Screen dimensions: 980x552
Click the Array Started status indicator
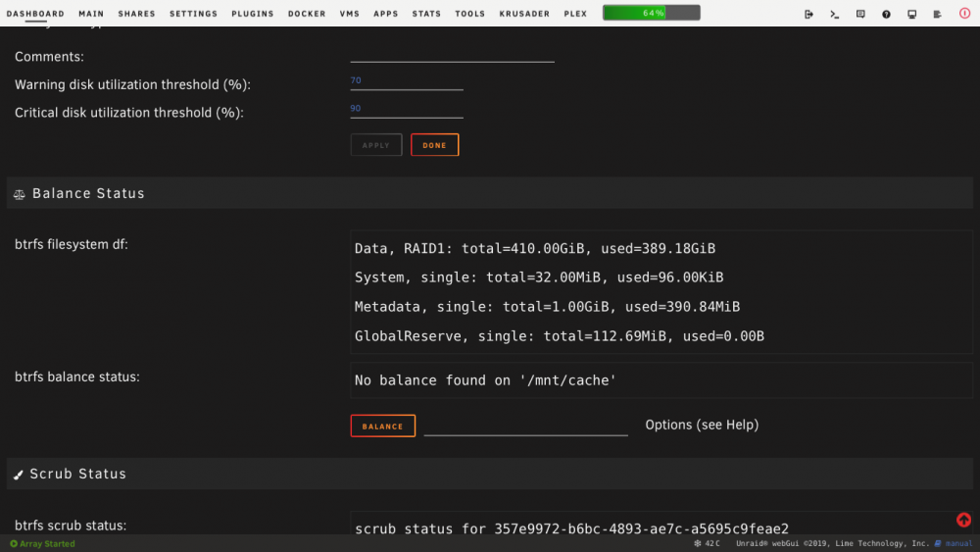point(42,544)
